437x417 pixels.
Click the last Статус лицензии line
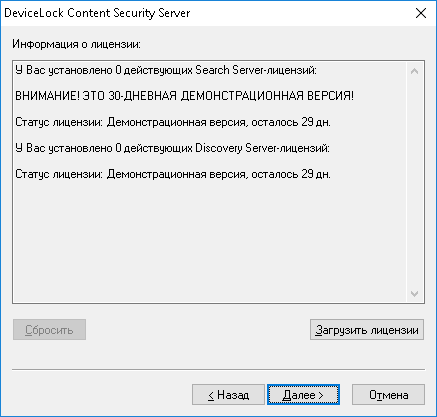click(x=173, y=174)
